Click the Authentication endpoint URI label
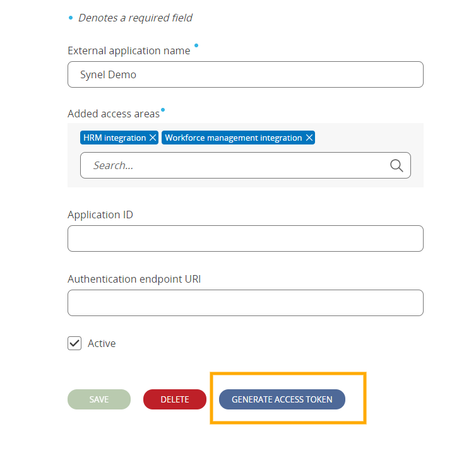Image resolution: width=476 pixels, height=453 pixels. point(134,279)
